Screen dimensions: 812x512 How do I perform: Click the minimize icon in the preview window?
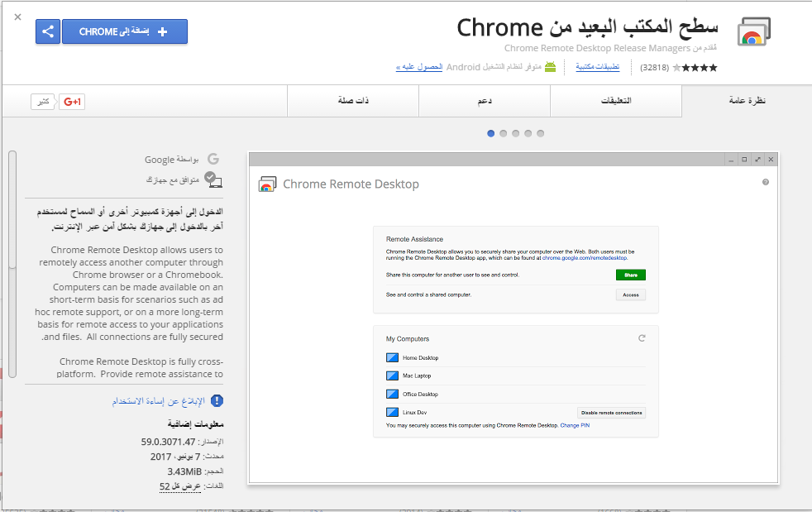[731, 160]
